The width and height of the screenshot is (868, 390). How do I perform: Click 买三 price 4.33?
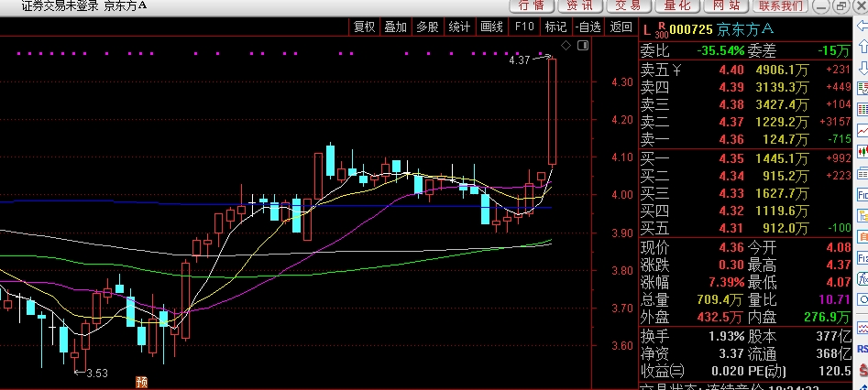click(x=731, y=193)
